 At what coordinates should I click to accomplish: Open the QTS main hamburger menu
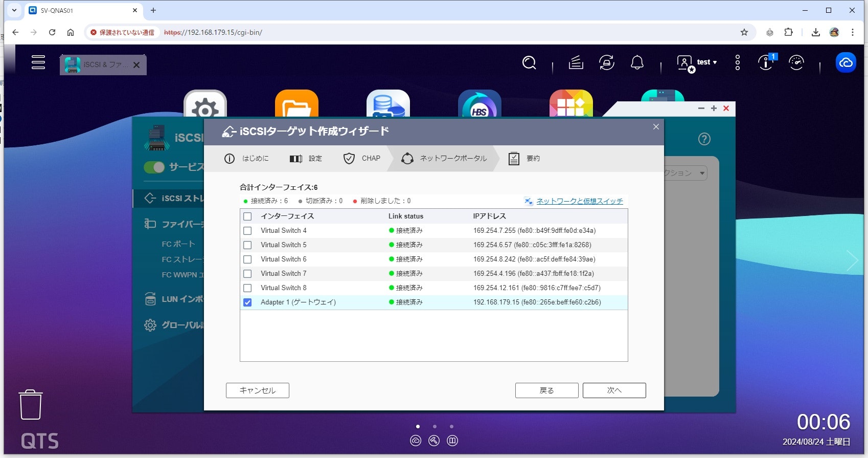click(x=38, y=62)
